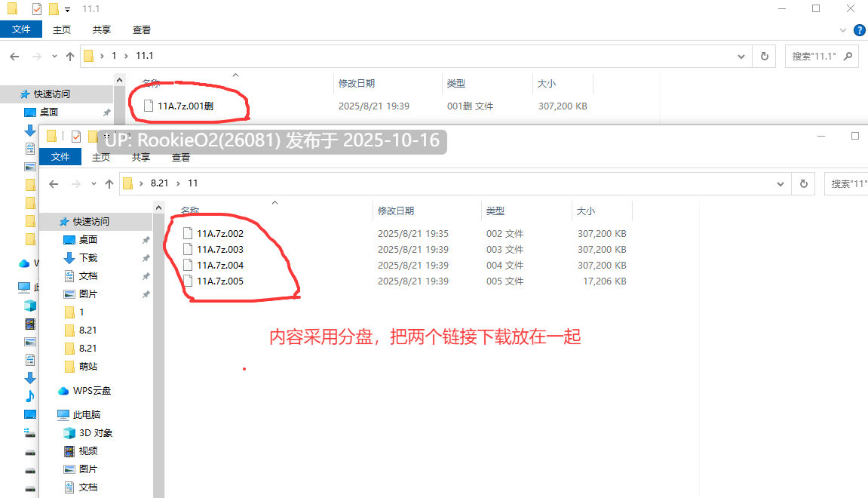Open 桌面 in front window navigation pane
The width and height of the screenshot is (868, 498).
coord(88,239)
